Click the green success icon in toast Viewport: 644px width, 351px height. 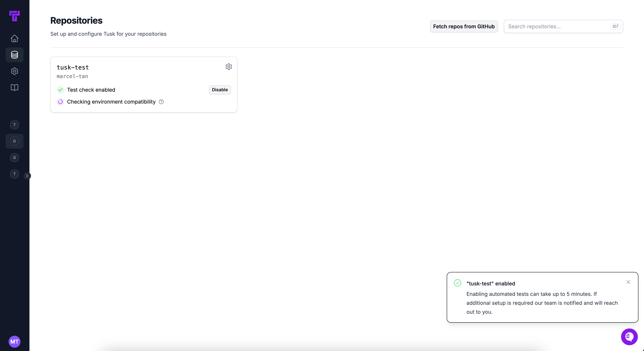[457, 283]
